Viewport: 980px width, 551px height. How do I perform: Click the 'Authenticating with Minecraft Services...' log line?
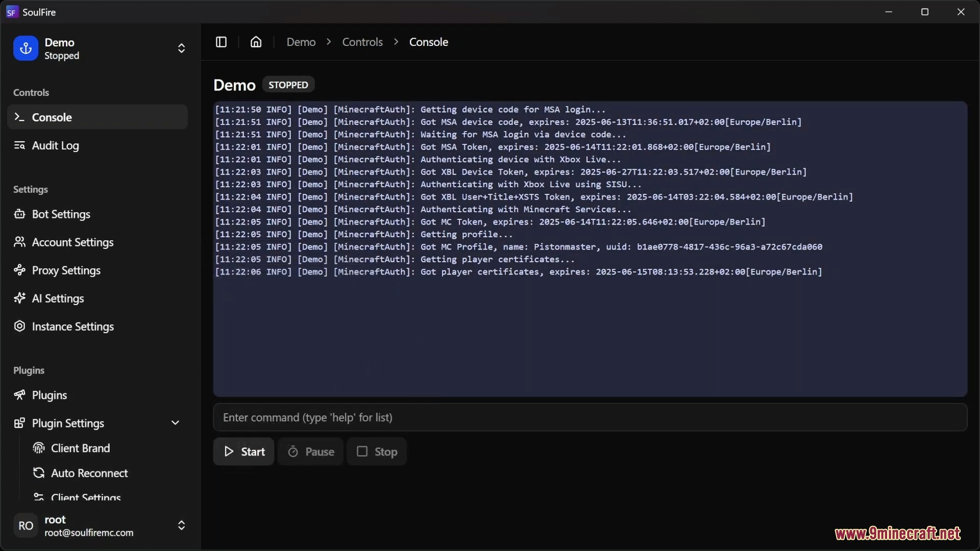(423, 210)
